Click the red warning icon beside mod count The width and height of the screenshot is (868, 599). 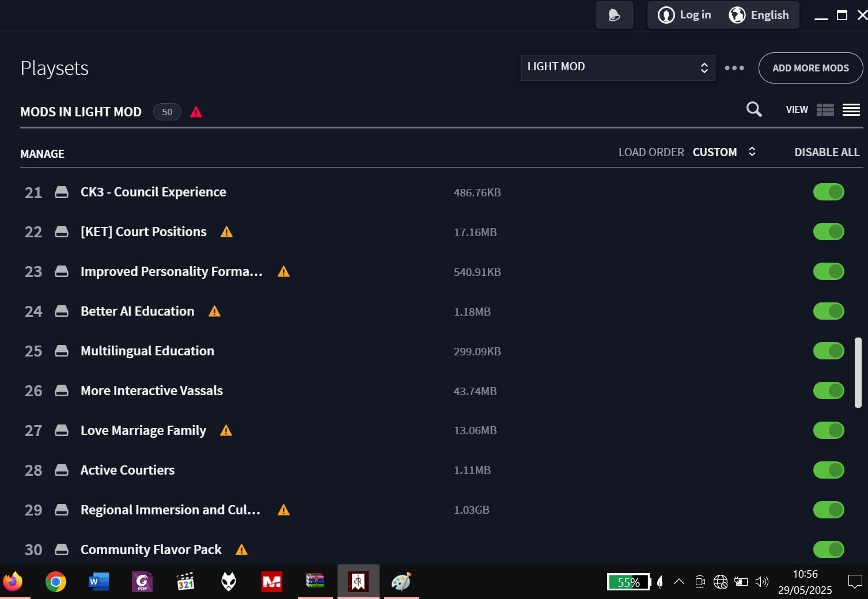[x=196, y=112]
